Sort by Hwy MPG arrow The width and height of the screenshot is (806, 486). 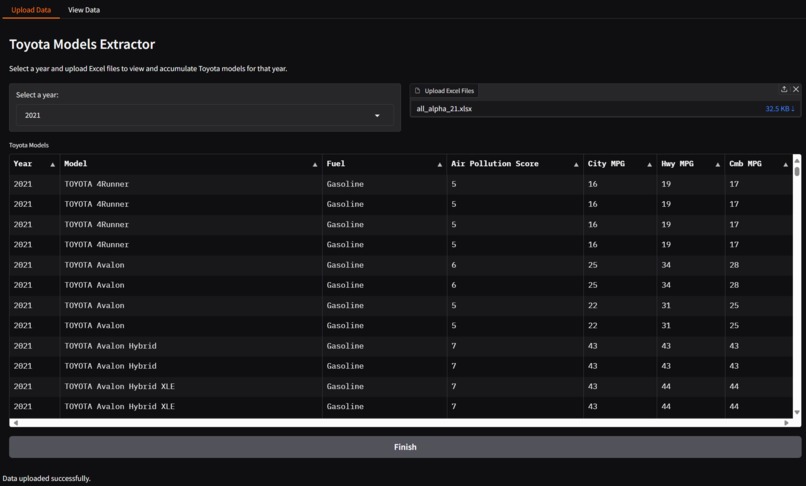pyautogui.click(x=717, y=165)
